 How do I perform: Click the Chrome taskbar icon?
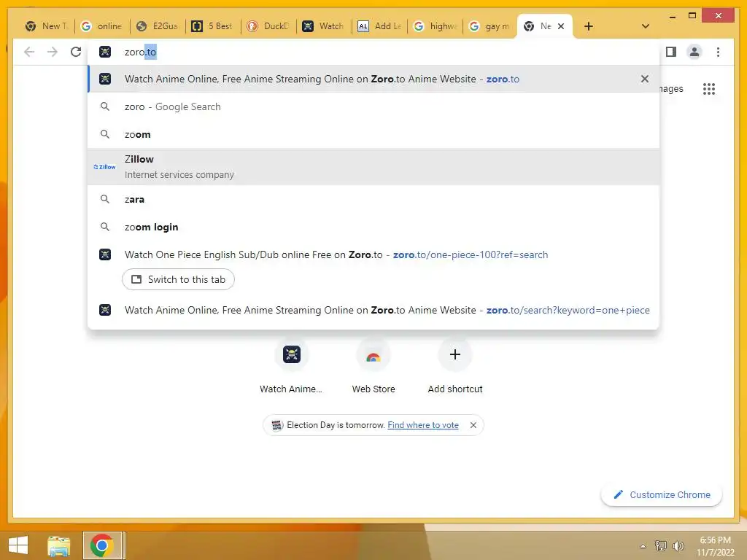click(x=101, y=545)
